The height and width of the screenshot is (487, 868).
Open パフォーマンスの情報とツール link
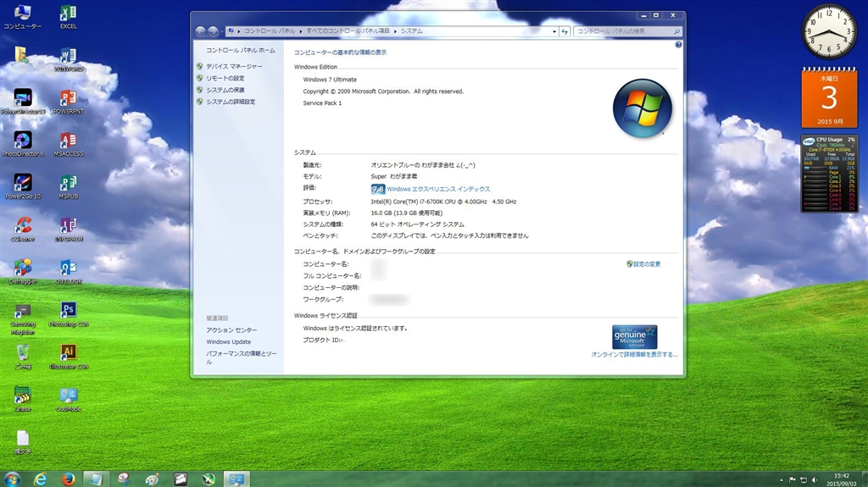point(242,357)
